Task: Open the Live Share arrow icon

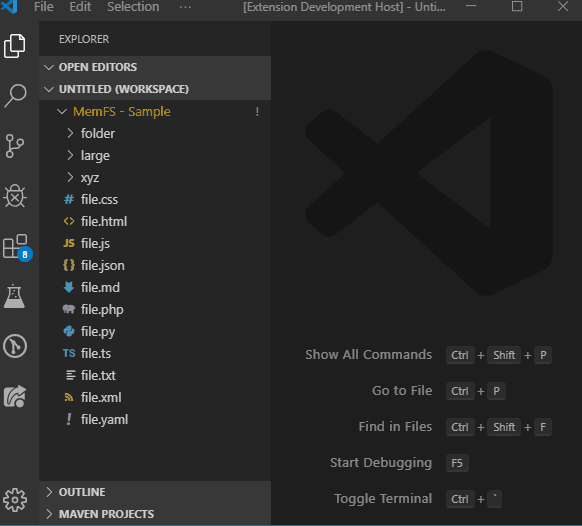Action: (15, 396)
